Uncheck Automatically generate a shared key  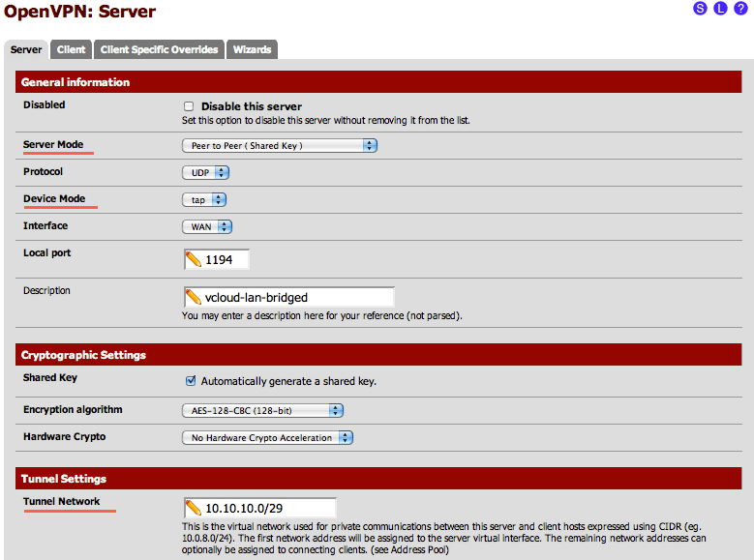pos(191,381)
